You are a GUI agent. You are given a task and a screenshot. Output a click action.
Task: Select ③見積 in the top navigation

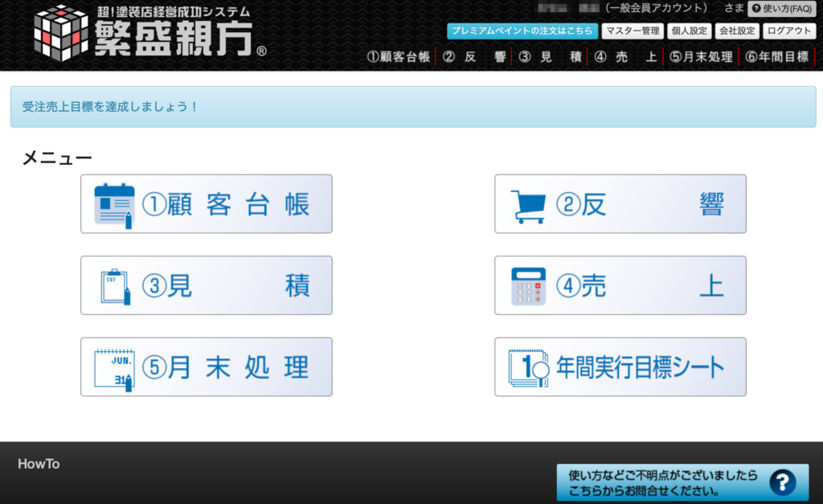pyautogui.click(x=550, y=57)
